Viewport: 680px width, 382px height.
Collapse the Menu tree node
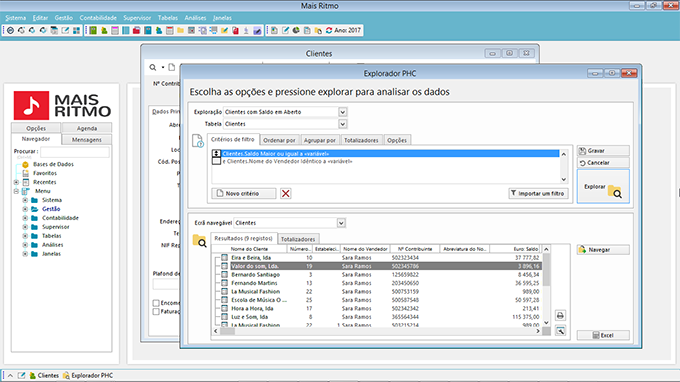(x=16, y=191)
